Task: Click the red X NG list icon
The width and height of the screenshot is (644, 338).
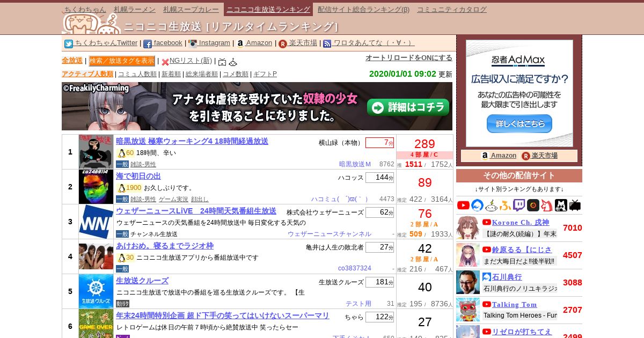Action: pyautogui.click(x=165, y=62)
